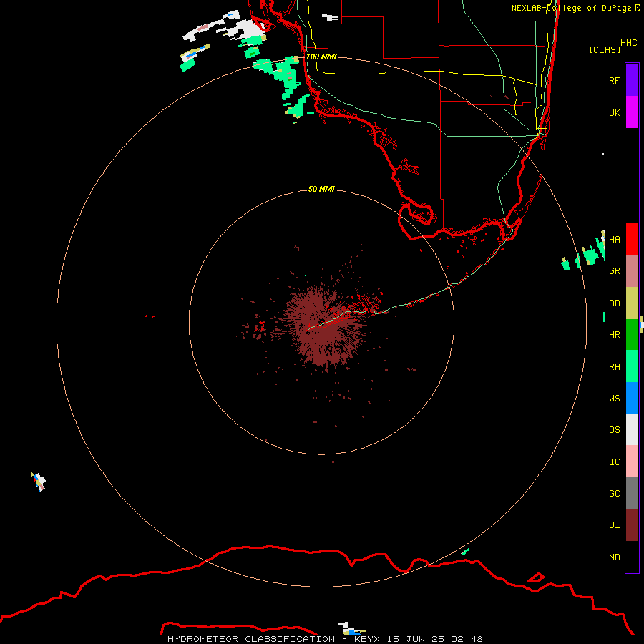The image size is (644, 644).
Task: Click the BI brown legend swatch
Action: tap(632, 525)
